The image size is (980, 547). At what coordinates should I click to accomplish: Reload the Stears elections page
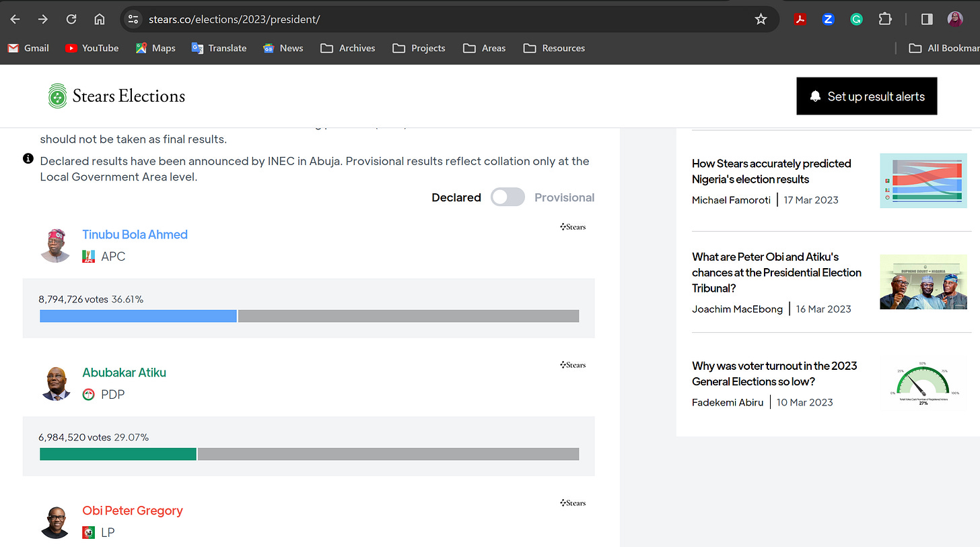tap(71, 19)
